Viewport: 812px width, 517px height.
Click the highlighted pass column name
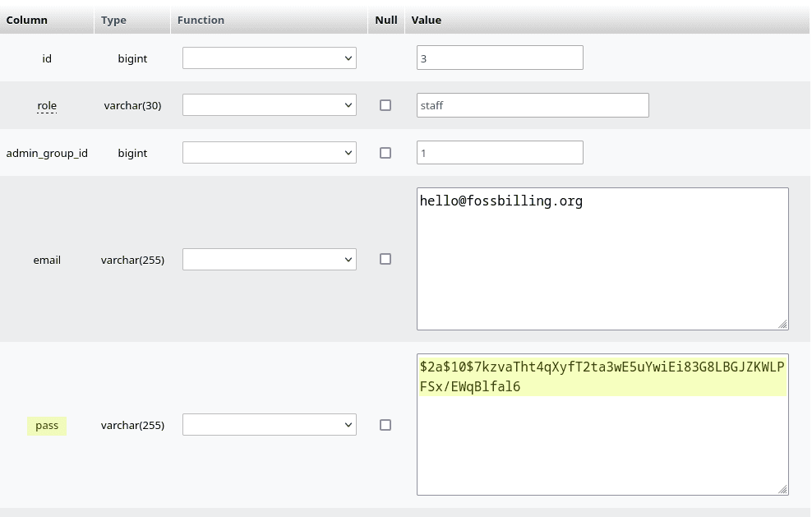(x=47, y=425)
